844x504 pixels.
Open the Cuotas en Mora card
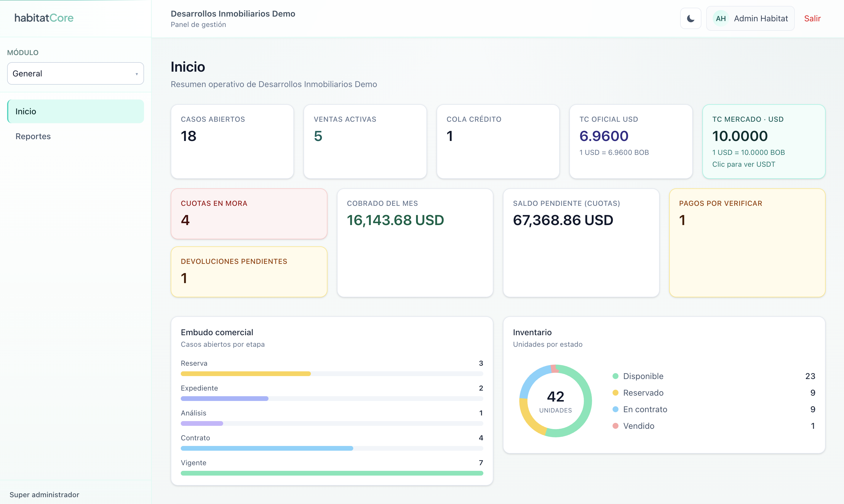pos(249,214)
